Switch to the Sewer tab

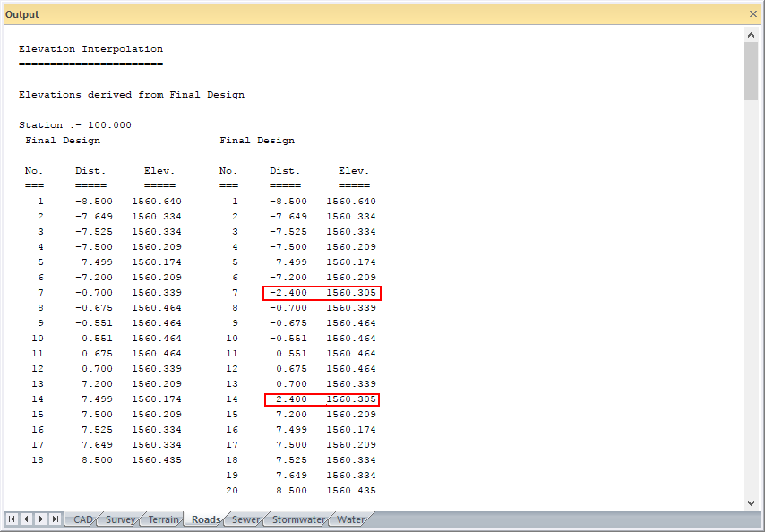click(x=245, y=519)
